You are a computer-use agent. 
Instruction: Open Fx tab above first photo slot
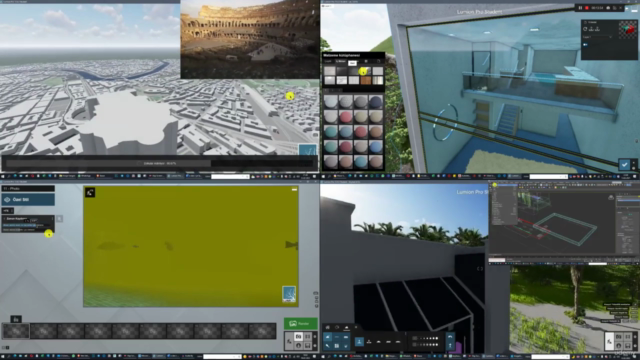pyautogui.click(x=16, y=319)
